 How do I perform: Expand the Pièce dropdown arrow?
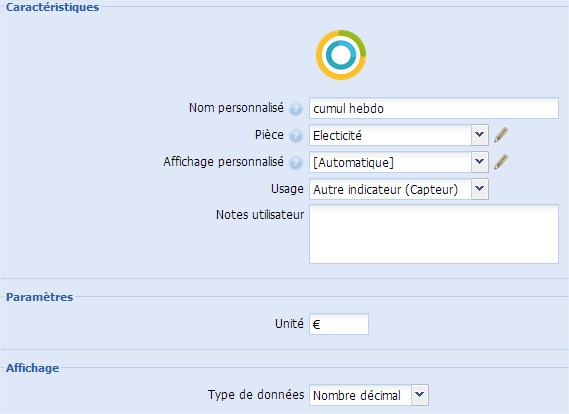pos(480,135)
